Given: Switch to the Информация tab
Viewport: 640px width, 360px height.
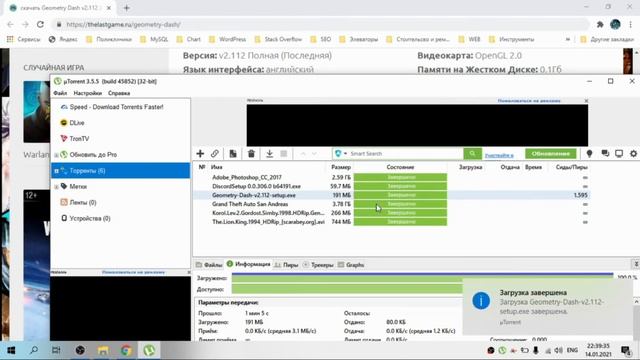Looking at the screenshot, I should click(x=249, y=264).
